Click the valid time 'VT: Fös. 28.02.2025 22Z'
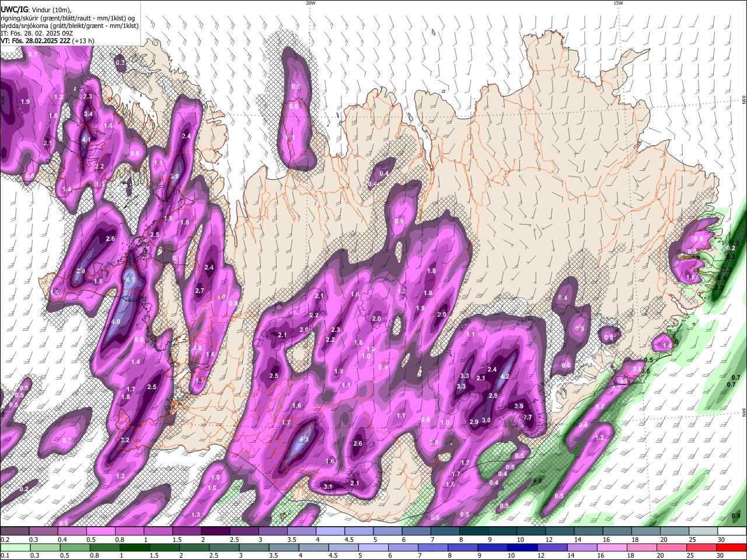The height and width of the screenshot is (560, 747). (36, 41)
